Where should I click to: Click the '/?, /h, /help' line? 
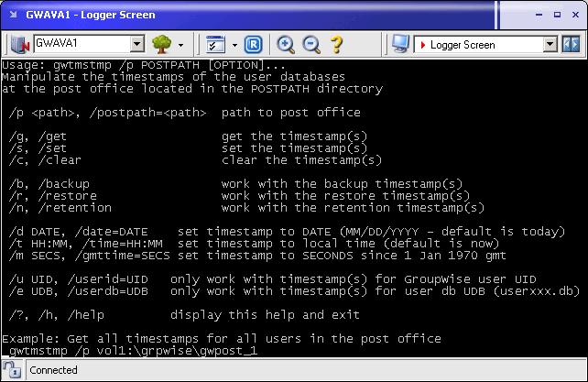(x=184, y=315)
